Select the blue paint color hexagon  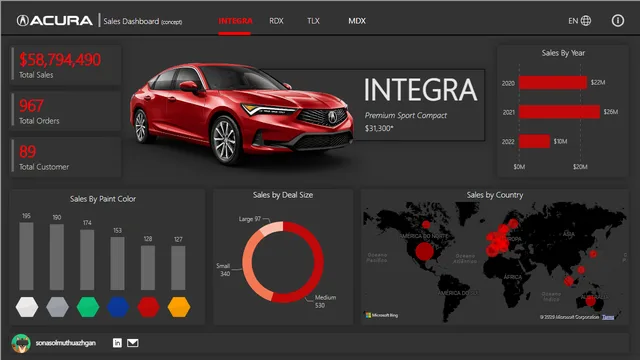coord(118,307)
